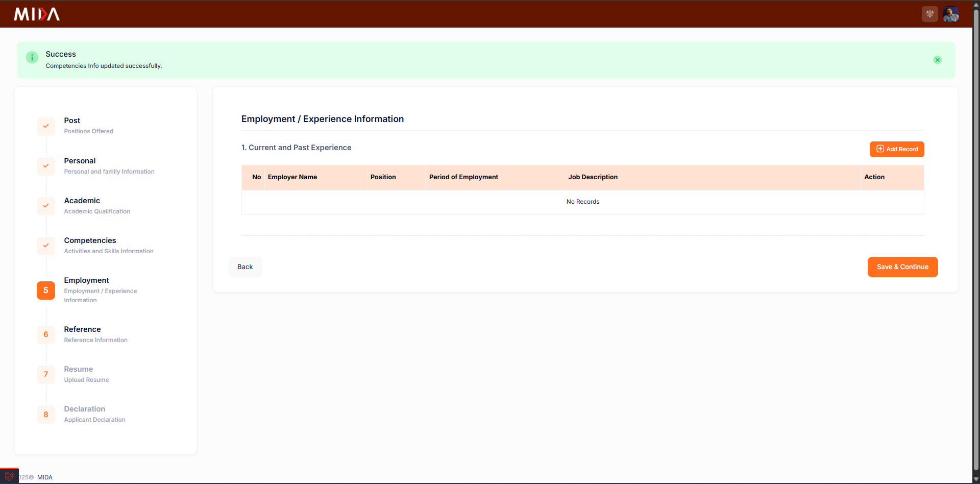The image size is (980, 484).
Task: Click the checkmark icon on Competencies step
Action: click(x=46, y=246)
